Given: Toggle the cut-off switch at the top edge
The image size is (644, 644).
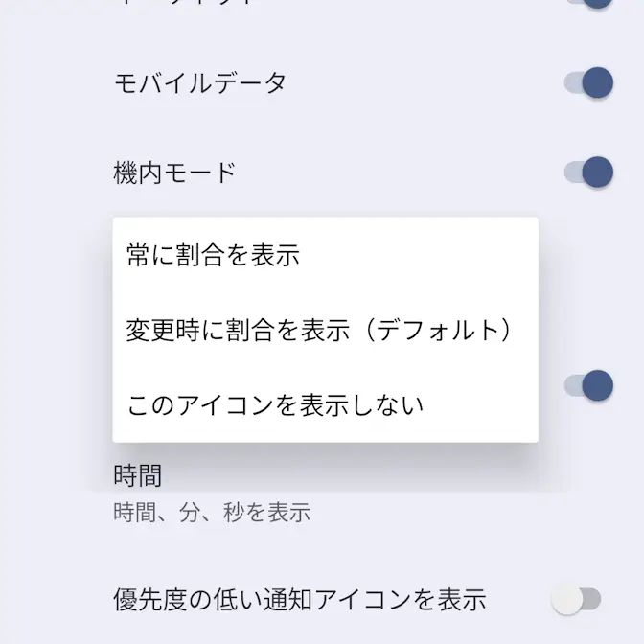Looking at the screenshot, I should 588,3.
